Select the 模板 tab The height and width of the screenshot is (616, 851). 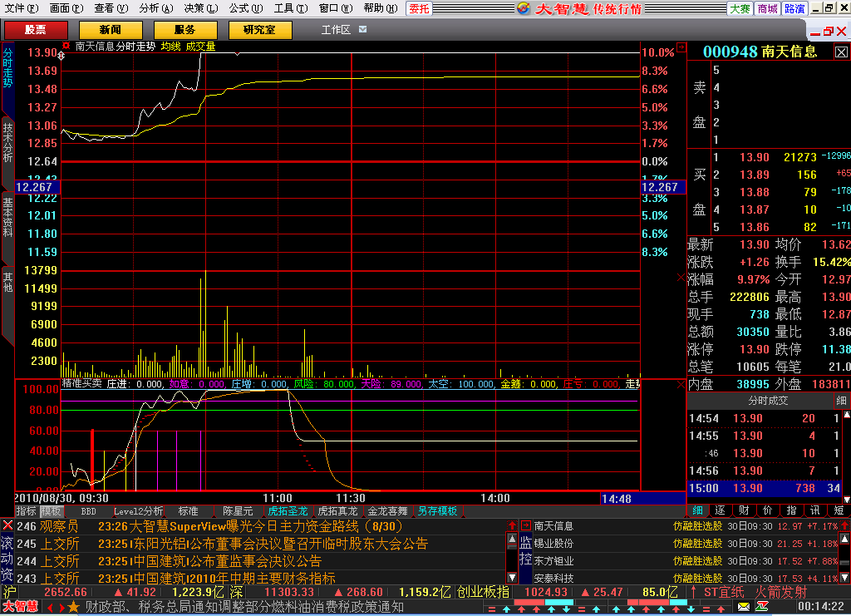point(52,511)
